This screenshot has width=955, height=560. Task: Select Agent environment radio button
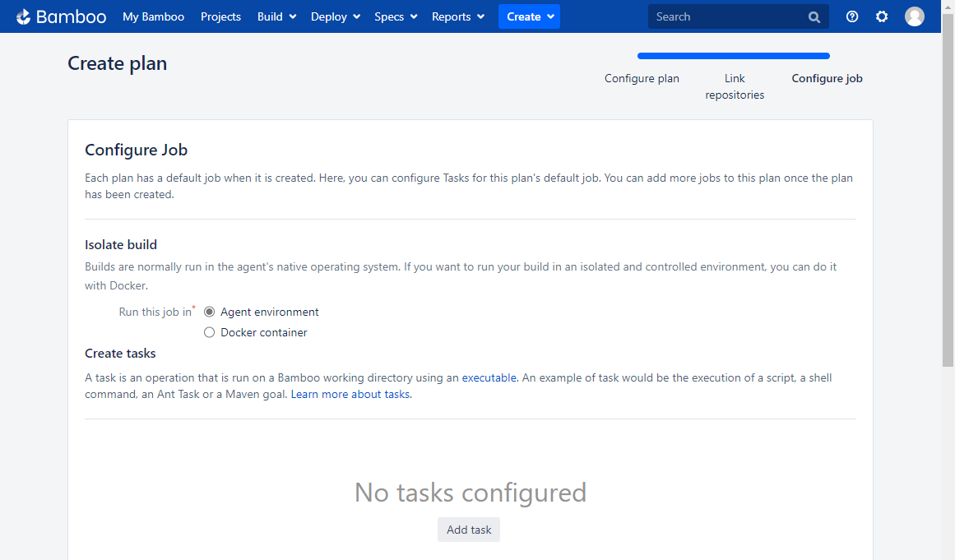210,312
